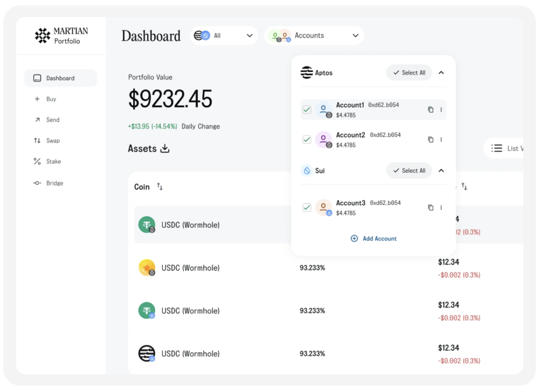Uncheck the Account1 checkbox
541x392 pixels.
pos(306,109)
